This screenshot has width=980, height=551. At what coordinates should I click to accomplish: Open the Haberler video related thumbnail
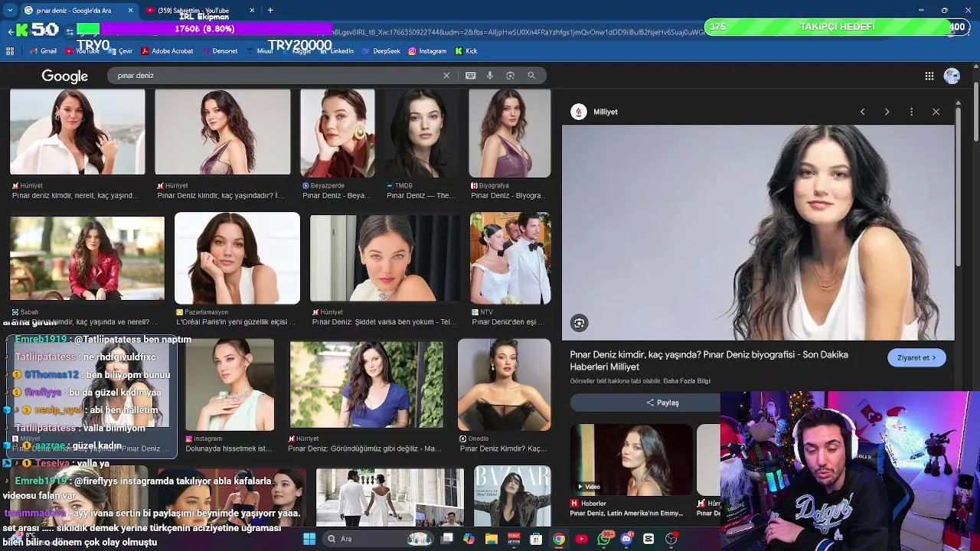tap(631, 459)
